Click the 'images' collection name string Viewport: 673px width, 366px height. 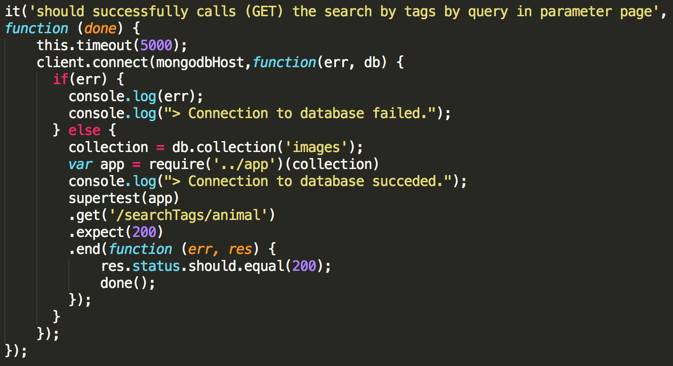[x=316, y=148]
